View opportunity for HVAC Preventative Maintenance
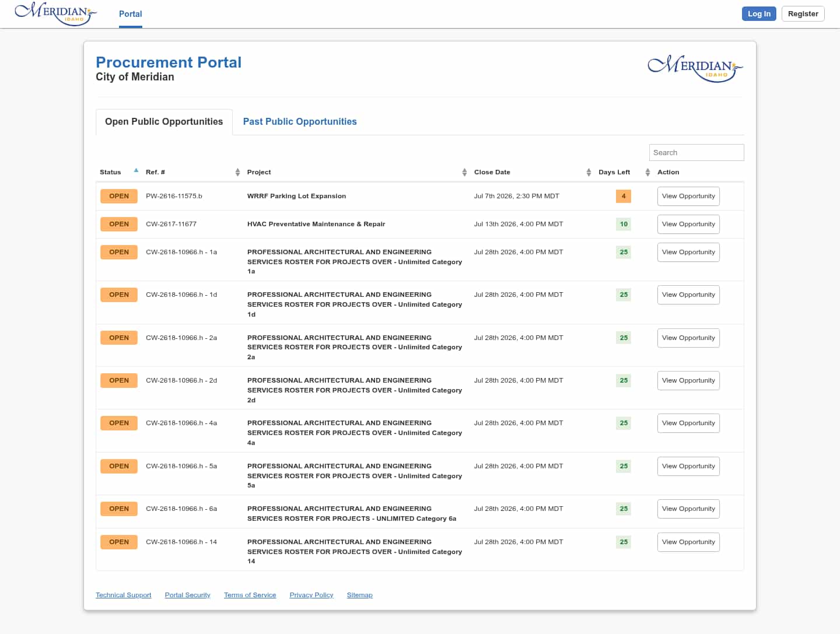 688,224
